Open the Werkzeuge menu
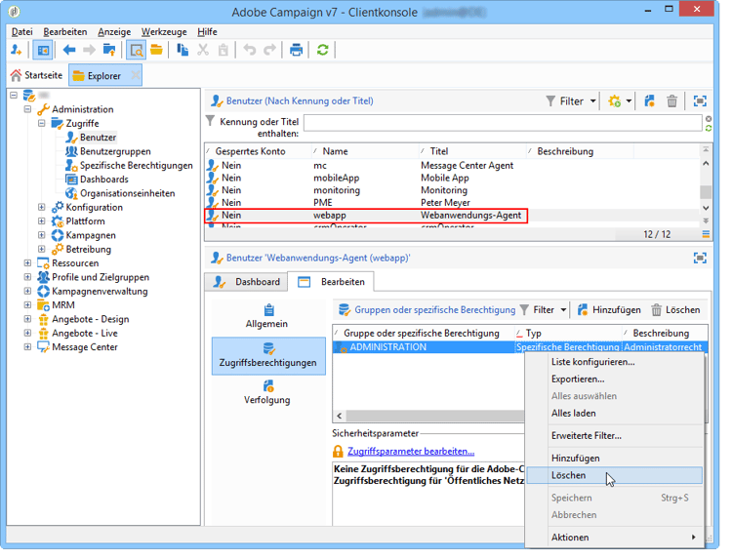732x560 pixels. pyautogui.click(x=164, y=32)
